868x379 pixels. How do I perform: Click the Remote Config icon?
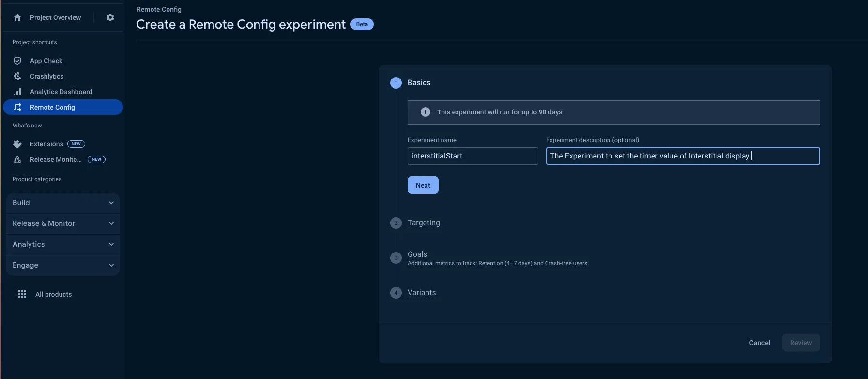pos(17,107)
